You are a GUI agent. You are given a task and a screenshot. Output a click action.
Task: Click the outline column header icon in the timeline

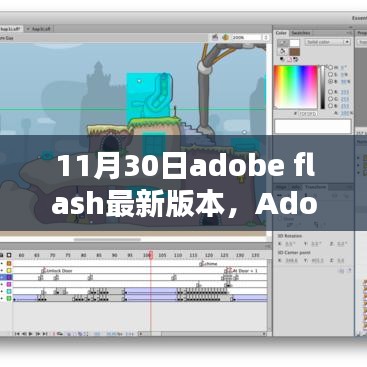[9, 255]
